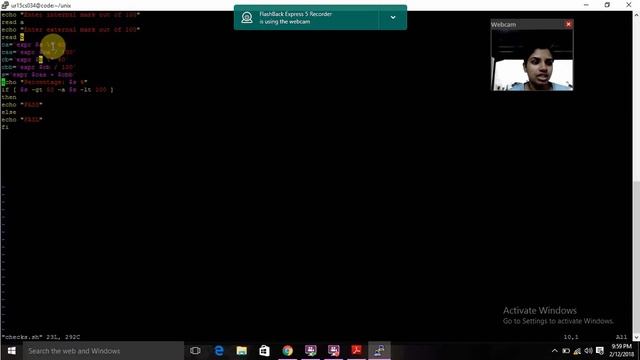Click the volume speaker tray icon
The image size is (640, 360).
tap(588, 351)
